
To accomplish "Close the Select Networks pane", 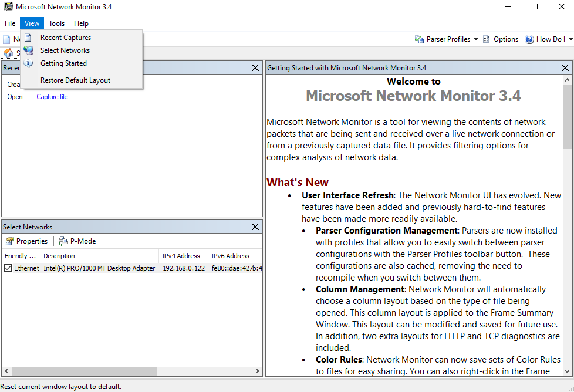I will (x=255, y=227).
